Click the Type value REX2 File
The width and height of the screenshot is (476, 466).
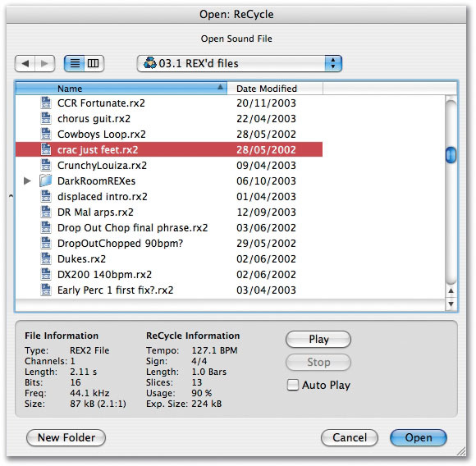click(89, 350)
